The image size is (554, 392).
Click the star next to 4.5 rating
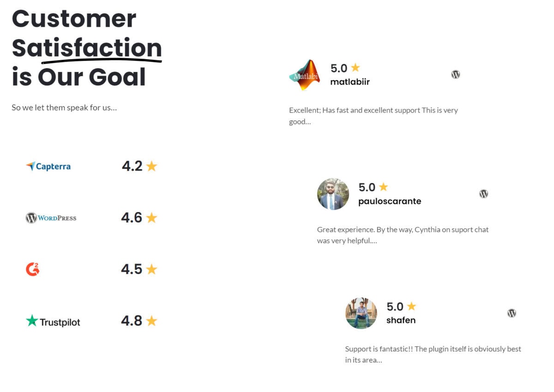[151, 269]
